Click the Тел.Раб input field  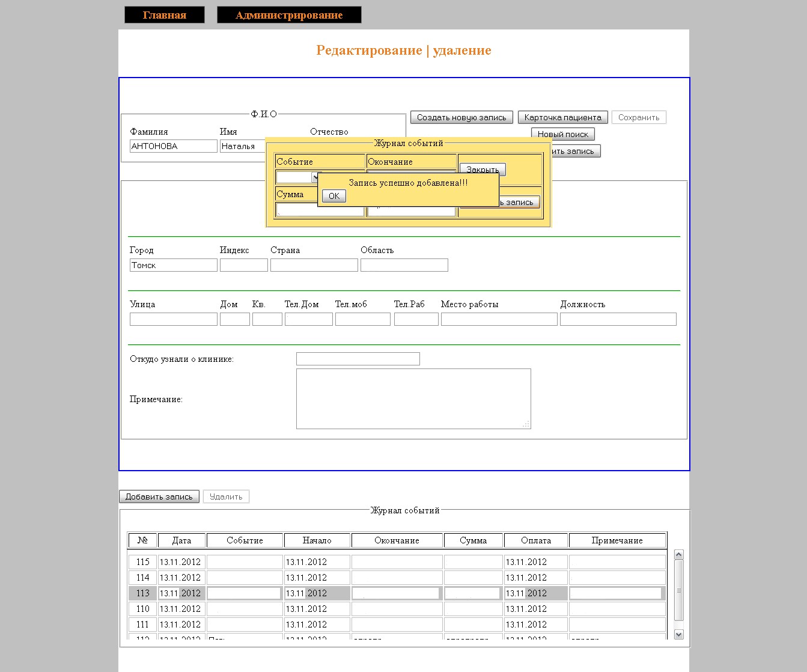[416, 319]
